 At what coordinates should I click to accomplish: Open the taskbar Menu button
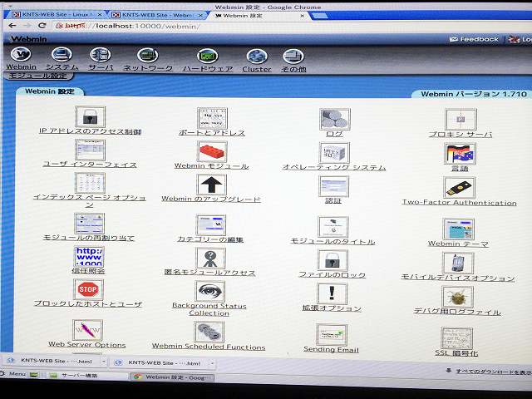click(x=14, y=373)
